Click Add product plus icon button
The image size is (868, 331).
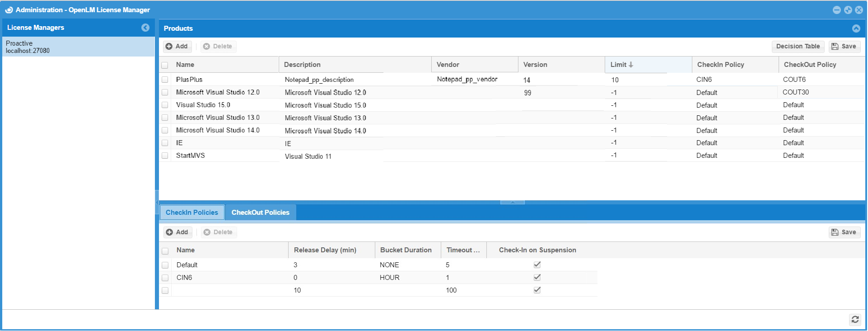[x=177, y=47]
